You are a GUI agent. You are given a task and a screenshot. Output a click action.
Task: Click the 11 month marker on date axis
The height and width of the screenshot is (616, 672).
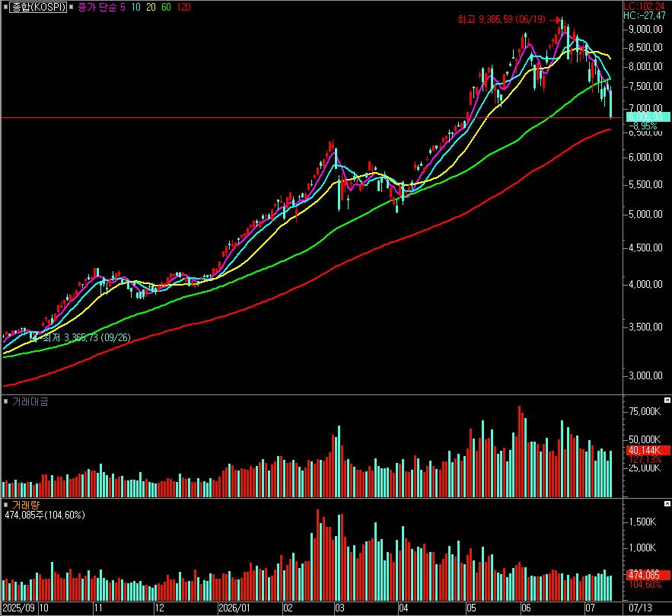[98, 608]
